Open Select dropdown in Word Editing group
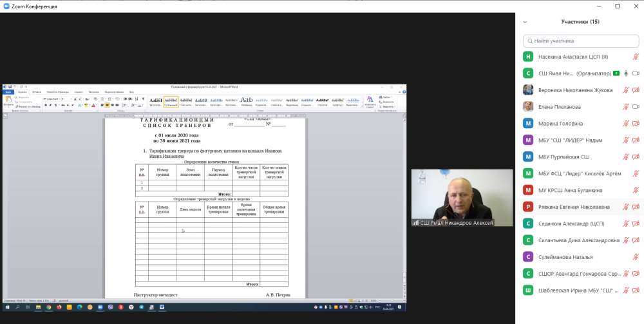 pos(387,107)
